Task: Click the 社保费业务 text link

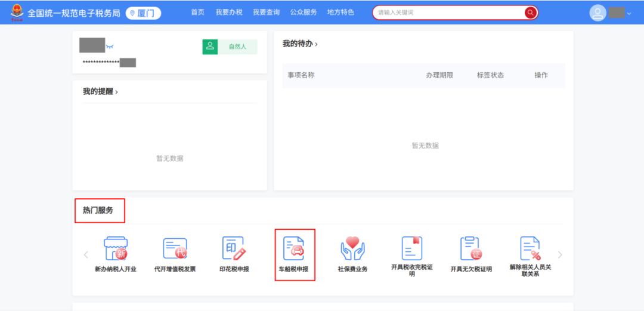Action: click(352, 269)
